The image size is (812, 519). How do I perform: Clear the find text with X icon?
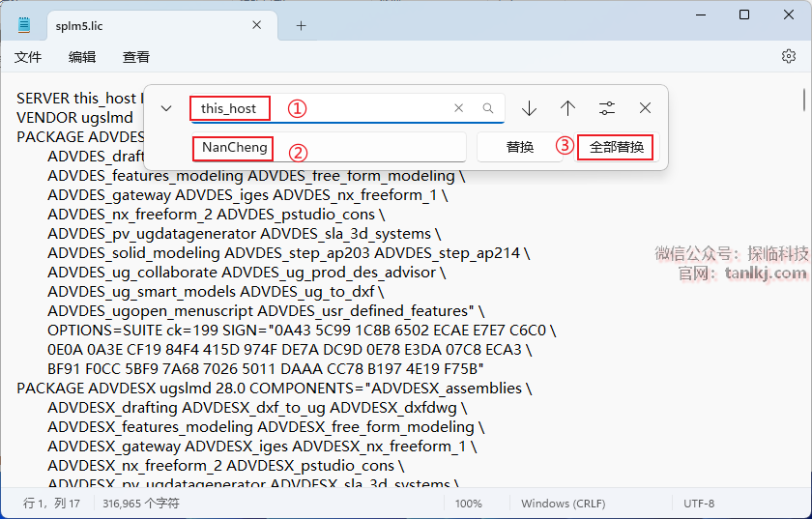(x=459, y=109)
